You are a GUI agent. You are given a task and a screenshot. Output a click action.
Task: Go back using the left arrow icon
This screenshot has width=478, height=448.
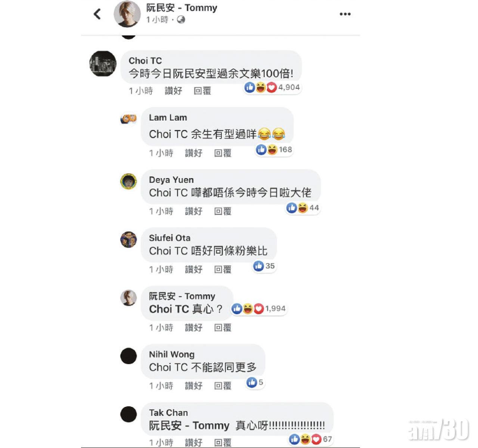(97, 14)
